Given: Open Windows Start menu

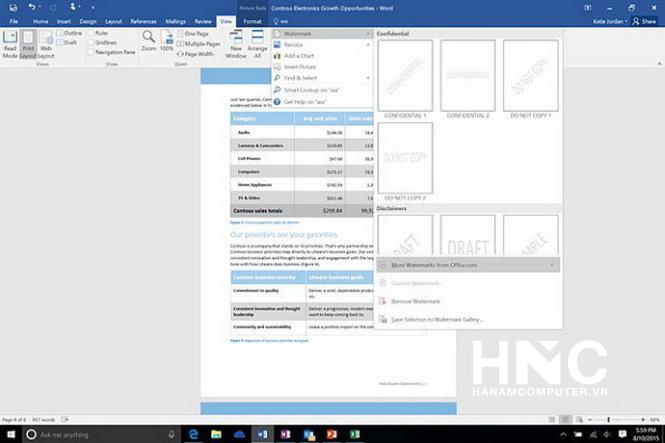Looking at the screenshot, I should pos(11,434).
